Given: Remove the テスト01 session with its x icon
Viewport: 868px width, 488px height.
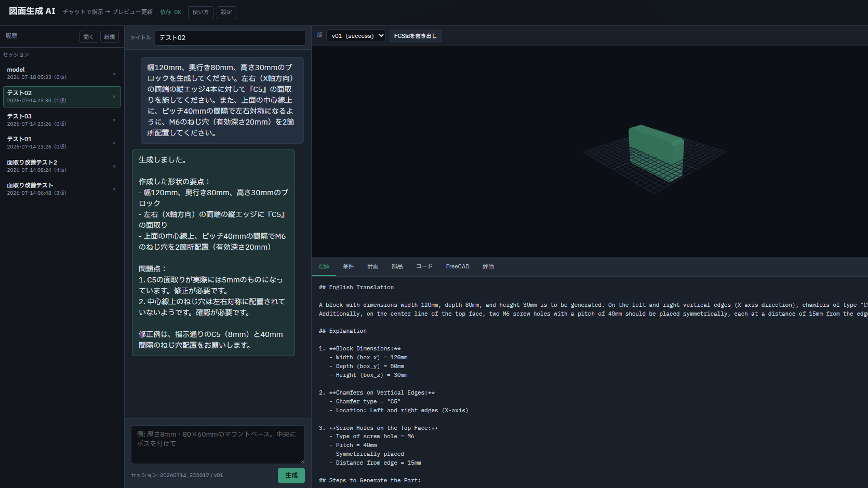Looking at the screenshot, I should click(x=114, y=143).
